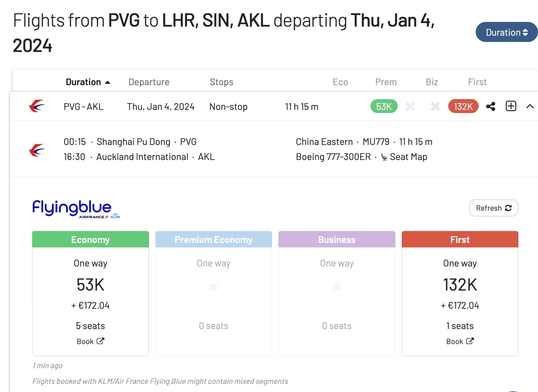The image size is (538, 392).
Task: Click the green 53K economy badge
Action: coord(384,106)
